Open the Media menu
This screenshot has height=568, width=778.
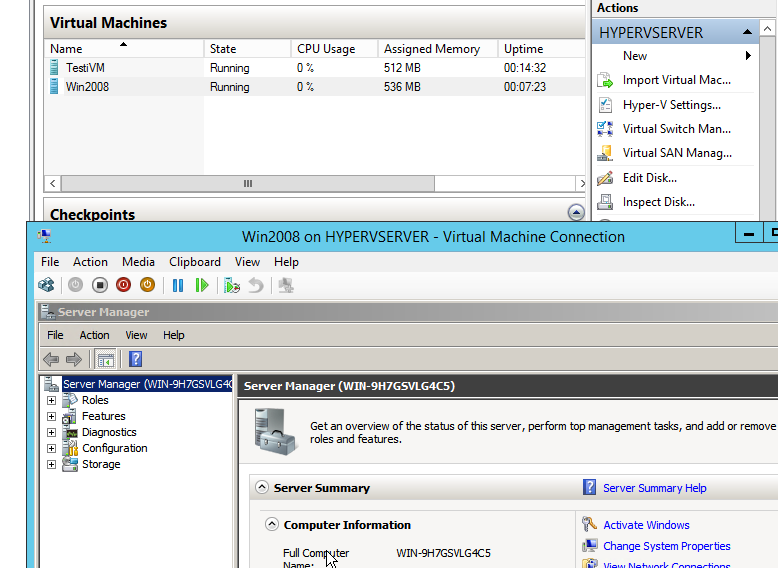click(x=138, y=262)
